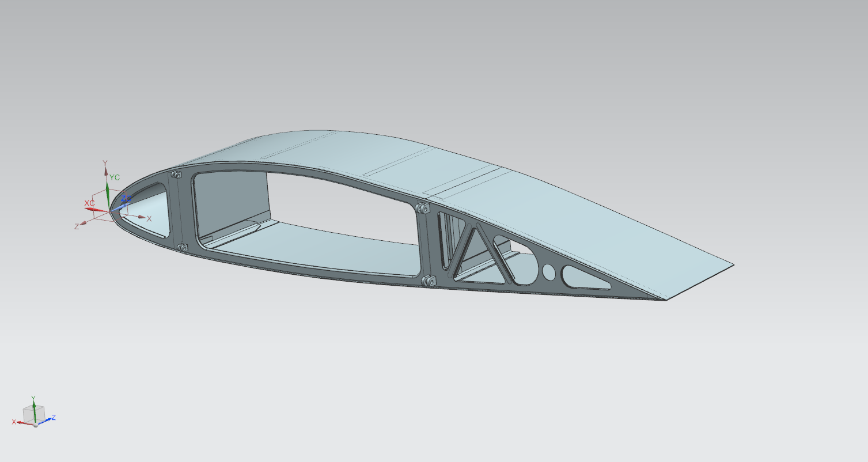Select the lower front spar bolt on the rib
The height and width of the screenshot is (462, 868).
[183, 248]
